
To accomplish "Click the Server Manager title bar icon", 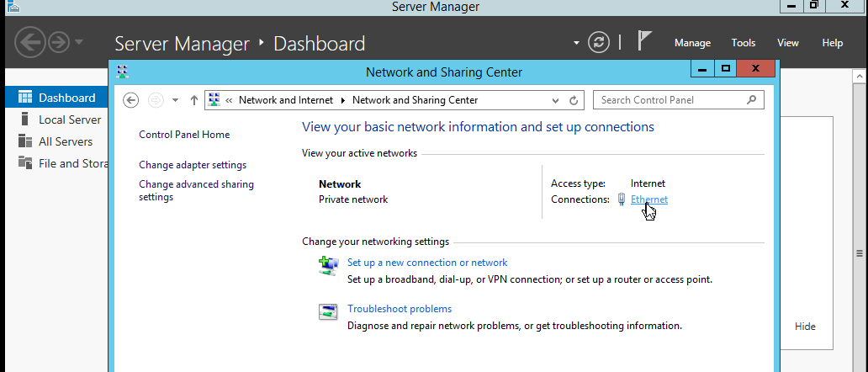I will coord(13,6).
